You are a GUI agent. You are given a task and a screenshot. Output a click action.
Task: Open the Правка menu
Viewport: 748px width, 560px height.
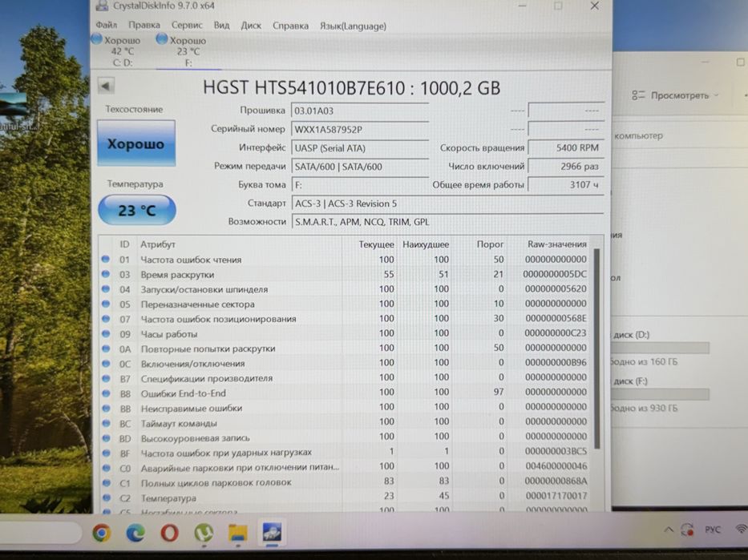144,25
